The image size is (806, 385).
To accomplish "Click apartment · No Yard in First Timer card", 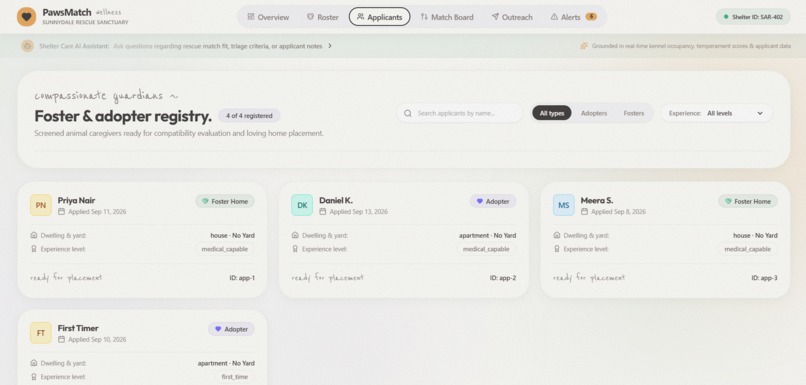I will 226,363.
